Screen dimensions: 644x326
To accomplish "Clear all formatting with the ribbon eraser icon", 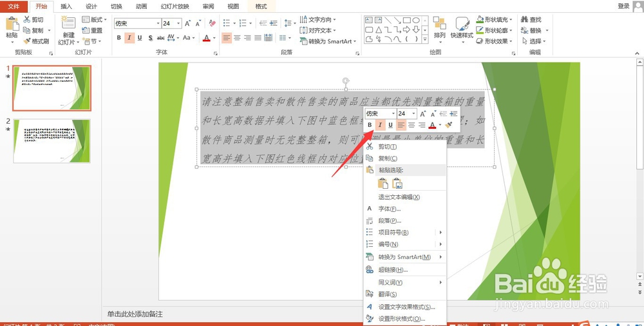I will 212,23.
